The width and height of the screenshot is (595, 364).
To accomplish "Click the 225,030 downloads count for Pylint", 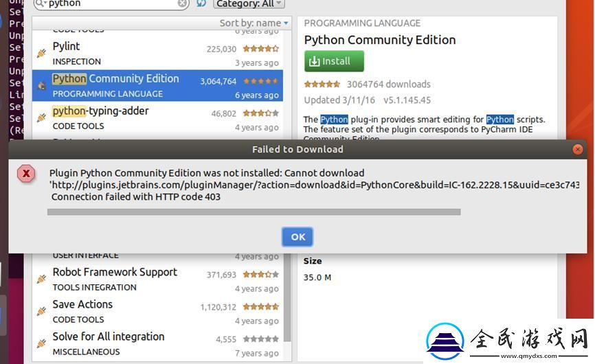I will tap(221, 49).
